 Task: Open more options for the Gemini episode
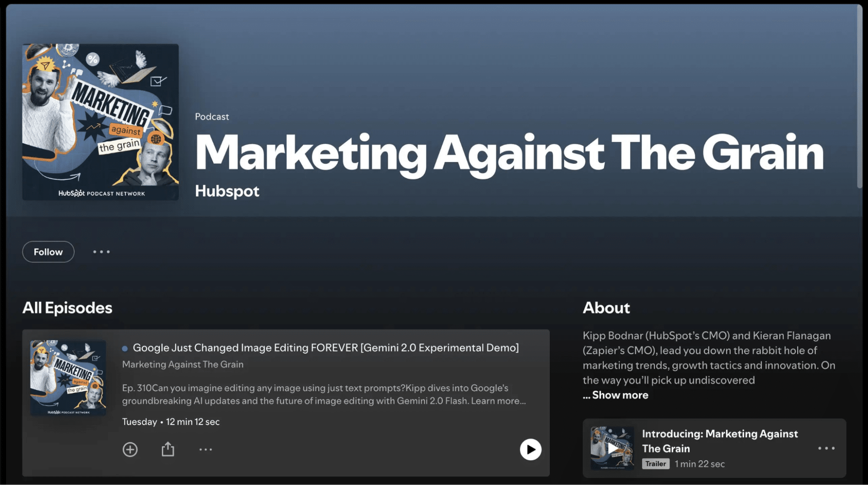pos(205,449)
